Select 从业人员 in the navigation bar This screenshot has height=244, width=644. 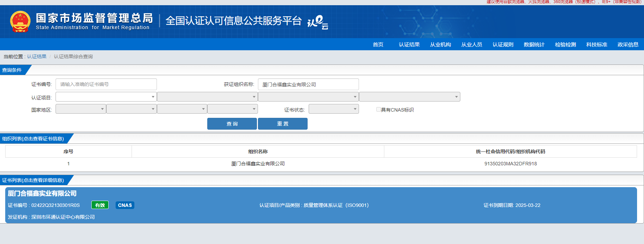[472, 44]
